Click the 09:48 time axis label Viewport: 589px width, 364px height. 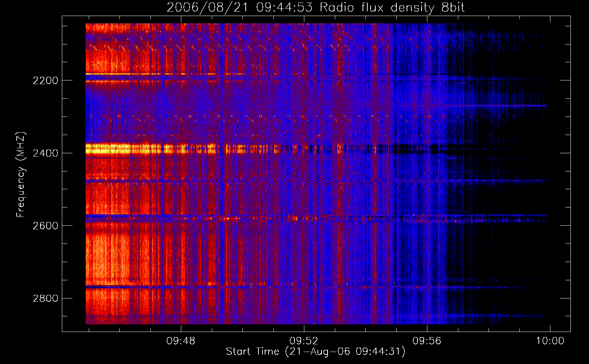[181, 341]
